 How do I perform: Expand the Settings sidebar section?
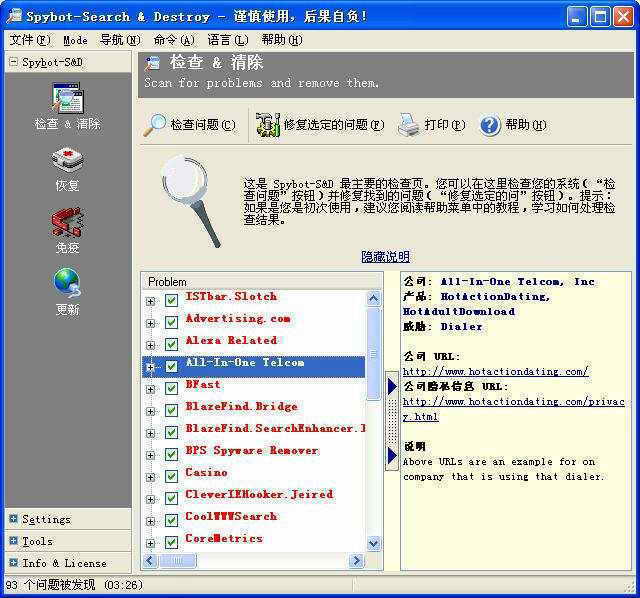13,519
